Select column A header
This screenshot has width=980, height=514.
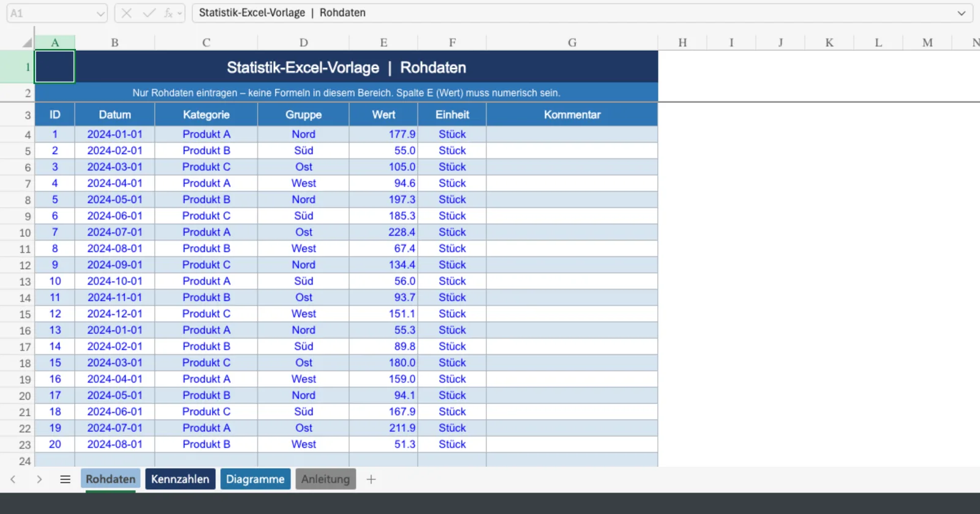click(55, 42)
